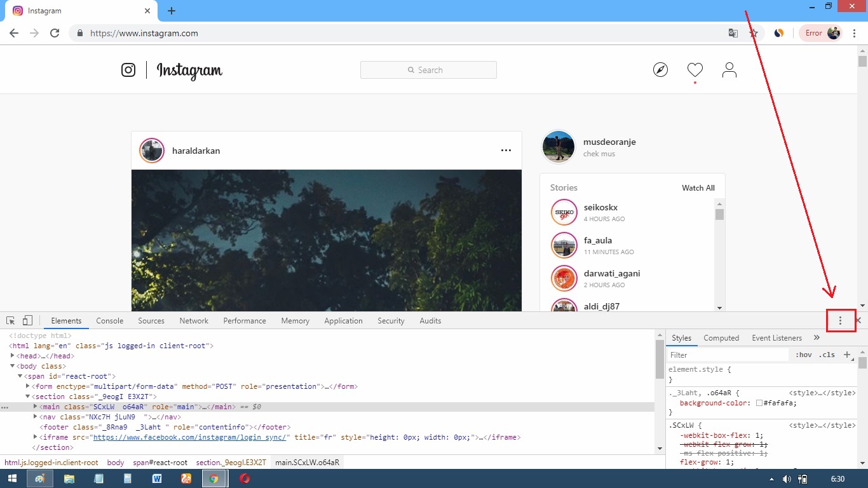The width and height of the screenshot is (868, 488).
Task: Click the SimilarWeb extension icon
Action: (x=779, y=33)
